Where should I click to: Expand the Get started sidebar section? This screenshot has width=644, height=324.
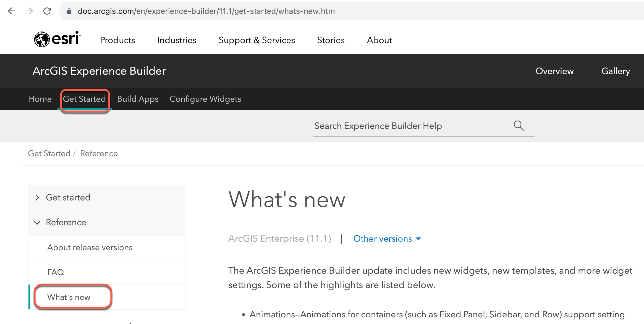point(37,197)
